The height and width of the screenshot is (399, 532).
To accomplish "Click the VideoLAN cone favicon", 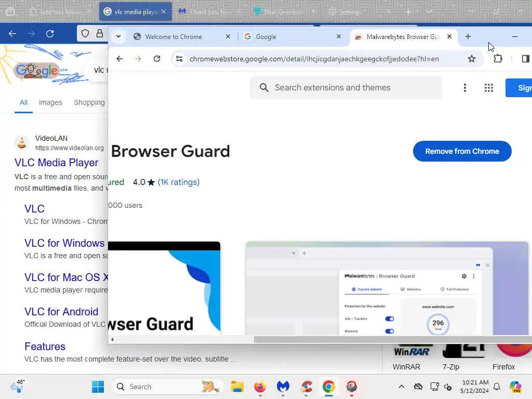I will tap(22, 143).
